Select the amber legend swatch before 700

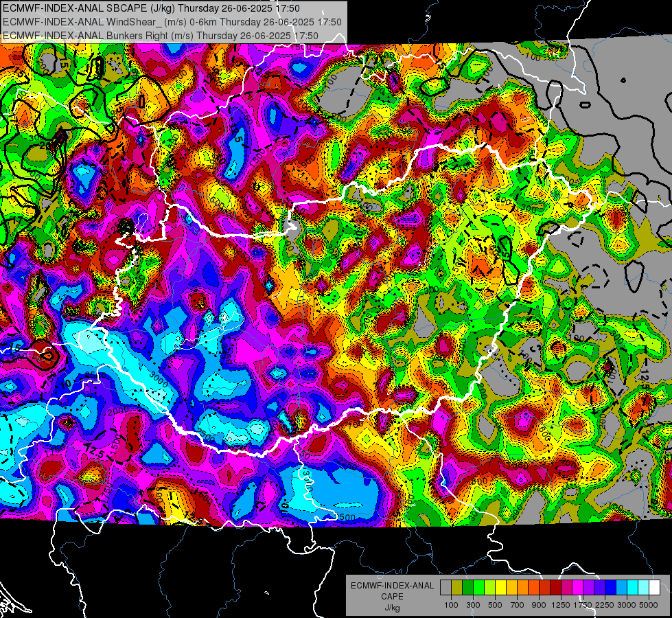511,588
